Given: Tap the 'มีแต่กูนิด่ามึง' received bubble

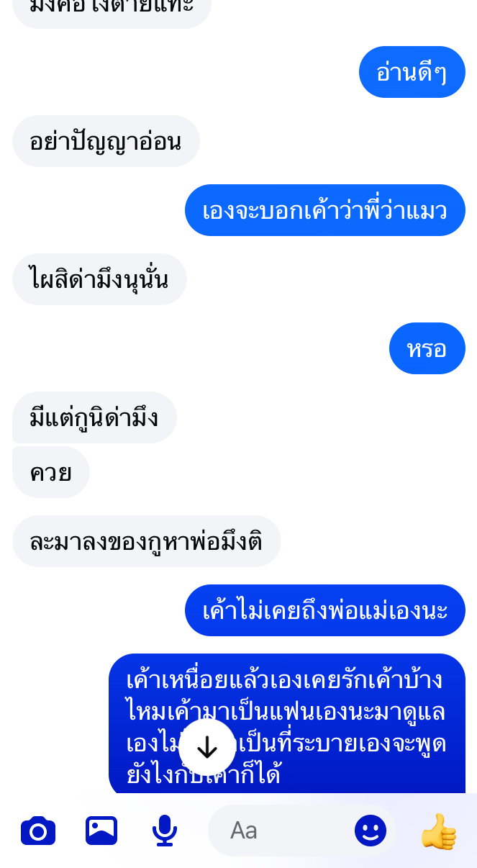Looking at the screenshot, I should [94, 417].
